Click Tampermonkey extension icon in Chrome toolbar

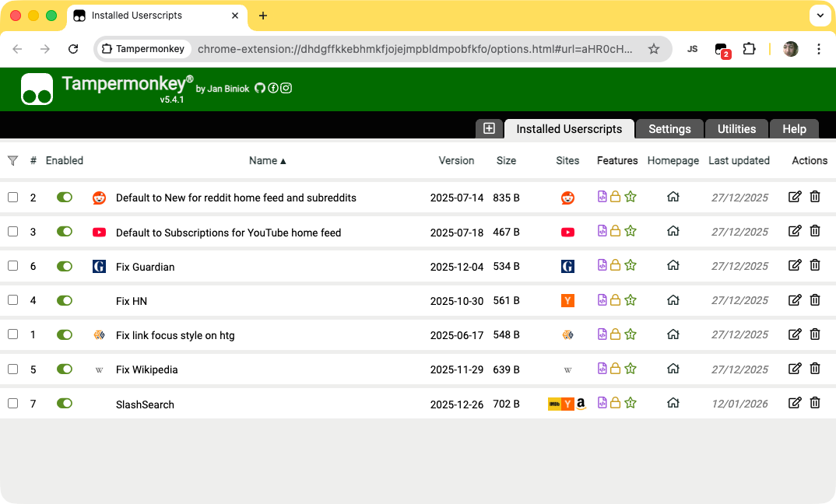click(722, 50)
